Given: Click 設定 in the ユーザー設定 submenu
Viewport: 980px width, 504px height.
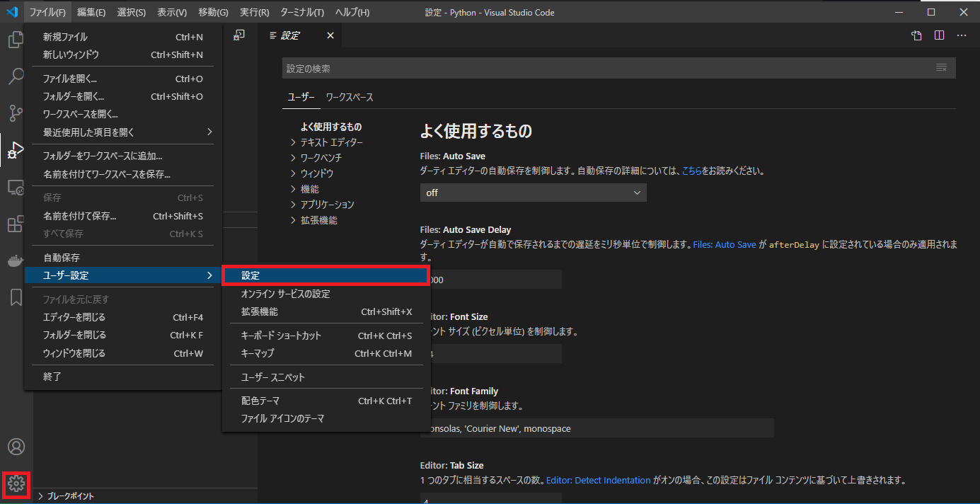Looking at the screenshot, I should tap(325, 275).
